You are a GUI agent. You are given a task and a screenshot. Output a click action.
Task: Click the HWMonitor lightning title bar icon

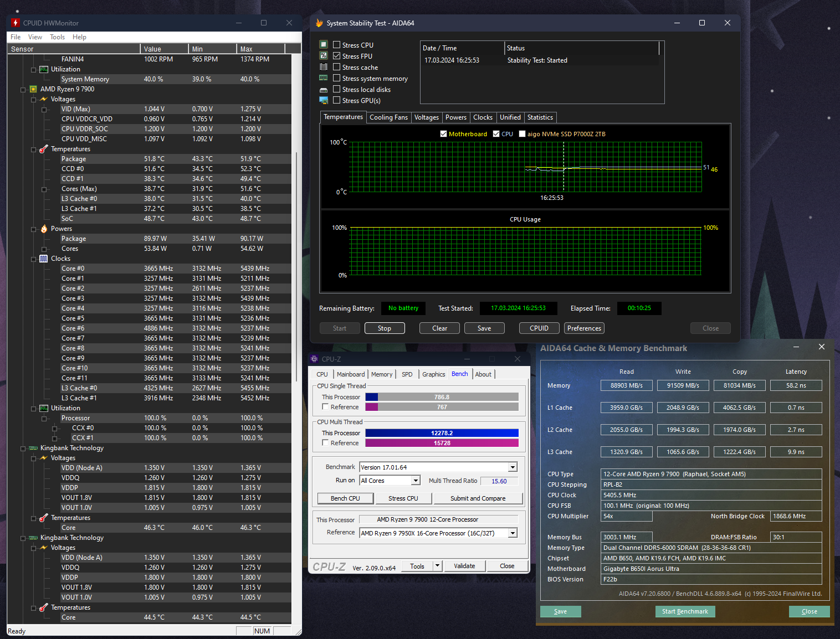16,23
